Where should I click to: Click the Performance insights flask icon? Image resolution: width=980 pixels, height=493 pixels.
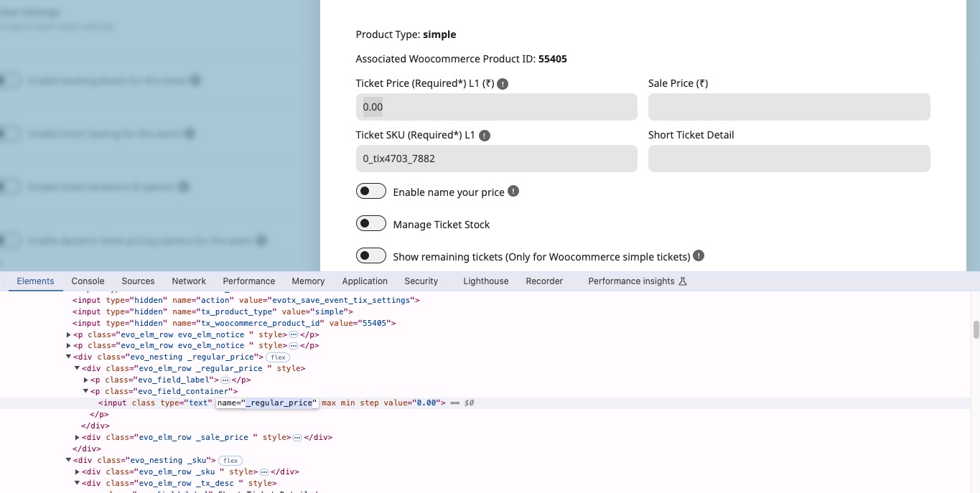[683, 281]
